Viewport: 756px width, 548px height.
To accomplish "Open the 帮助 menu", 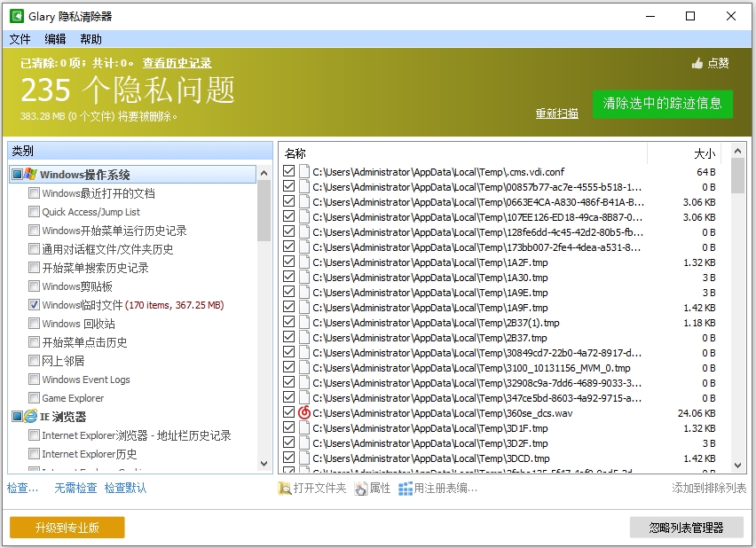I will [91, 39].
